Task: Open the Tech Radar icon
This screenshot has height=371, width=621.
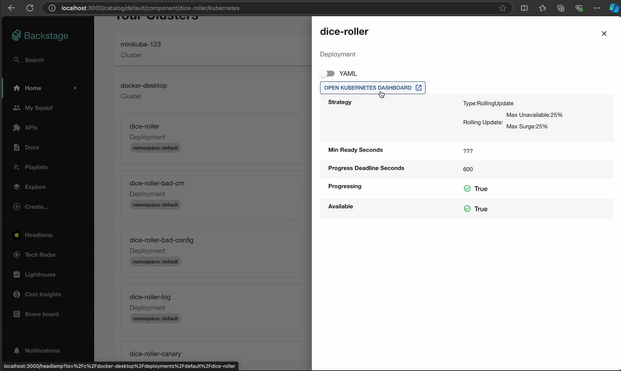Action: click(x=17, y=255)
